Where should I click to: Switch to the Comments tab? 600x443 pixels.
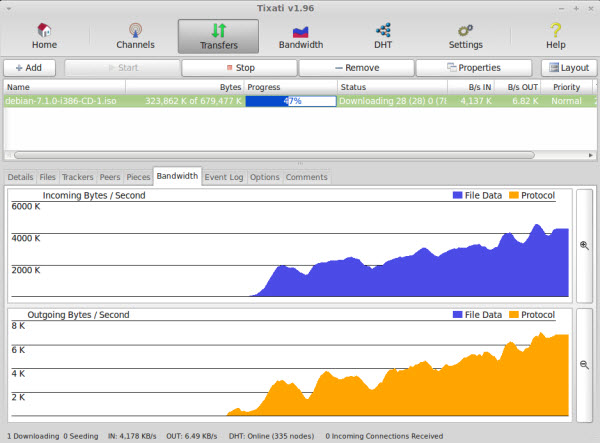(307, 177)
